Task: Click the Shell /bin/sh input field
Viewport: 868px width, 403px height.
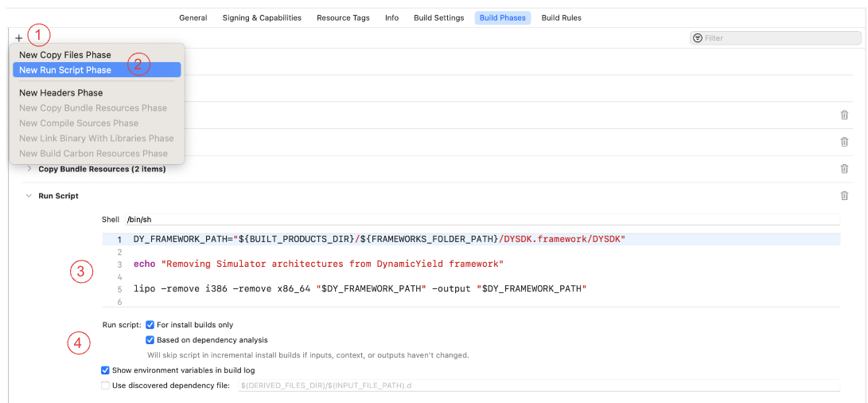Action: [482, 220]
